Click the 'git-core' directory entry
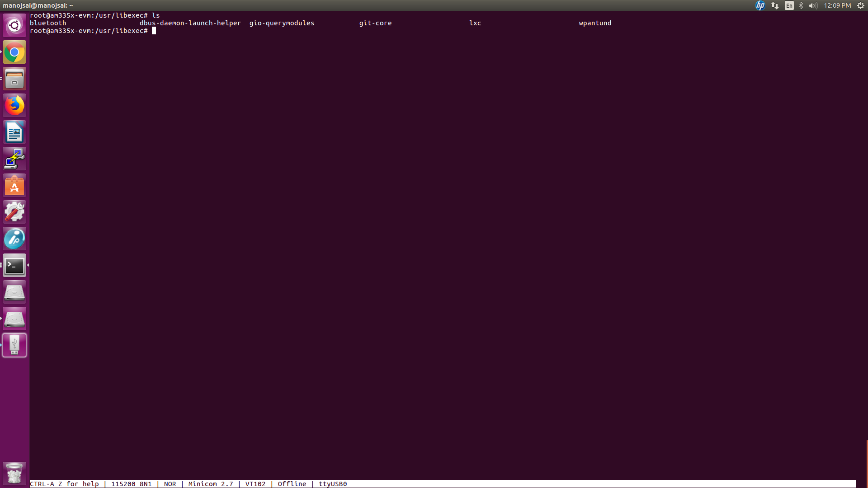Viewport: 868px width, 488px height. pos(375,23)
